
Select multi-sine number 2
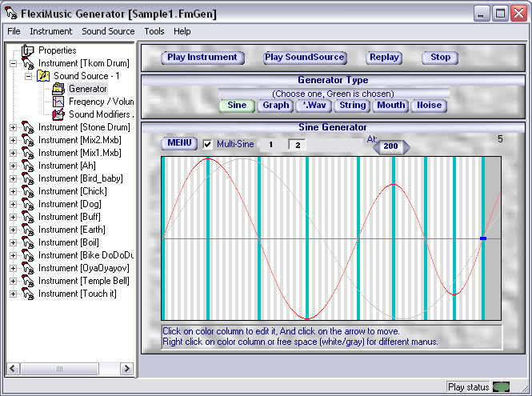[298, 145]
